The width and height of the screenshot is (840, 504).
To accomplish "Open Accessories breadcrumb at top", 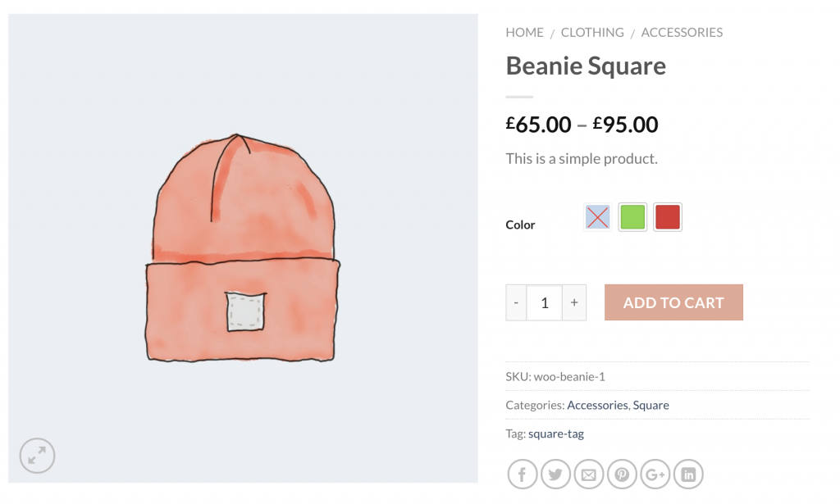I will click(682, 33).
